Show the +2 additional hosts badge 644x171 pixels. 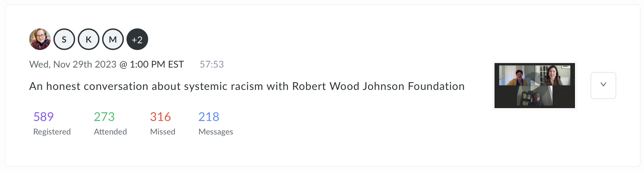pyautogui.click(x=137, y=39)
